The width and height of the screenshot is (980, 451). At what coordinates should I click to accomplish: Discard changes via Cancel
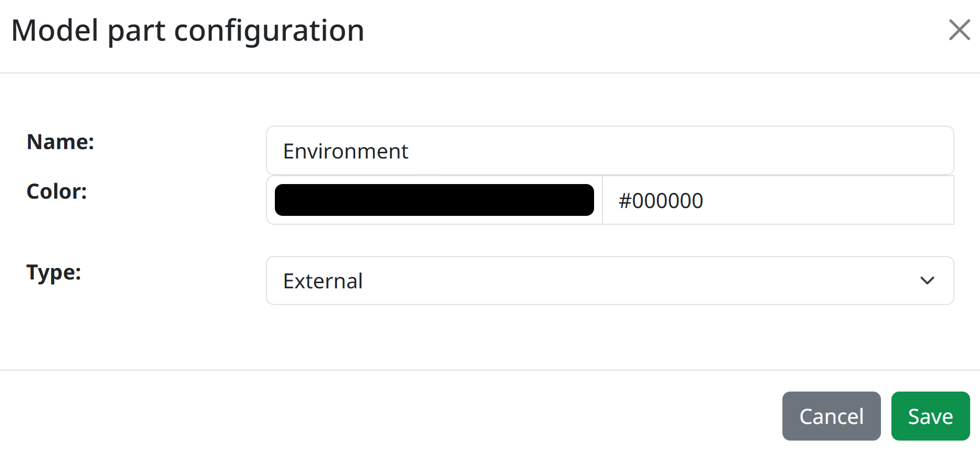831,416
